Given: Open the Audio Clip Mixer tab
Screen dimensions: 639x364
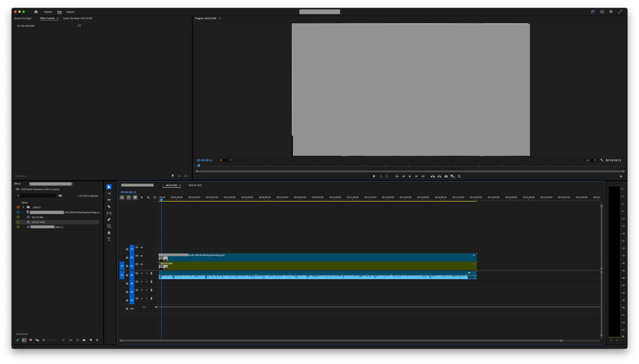Looking at the screenshot, I should (x=78, y=18).
